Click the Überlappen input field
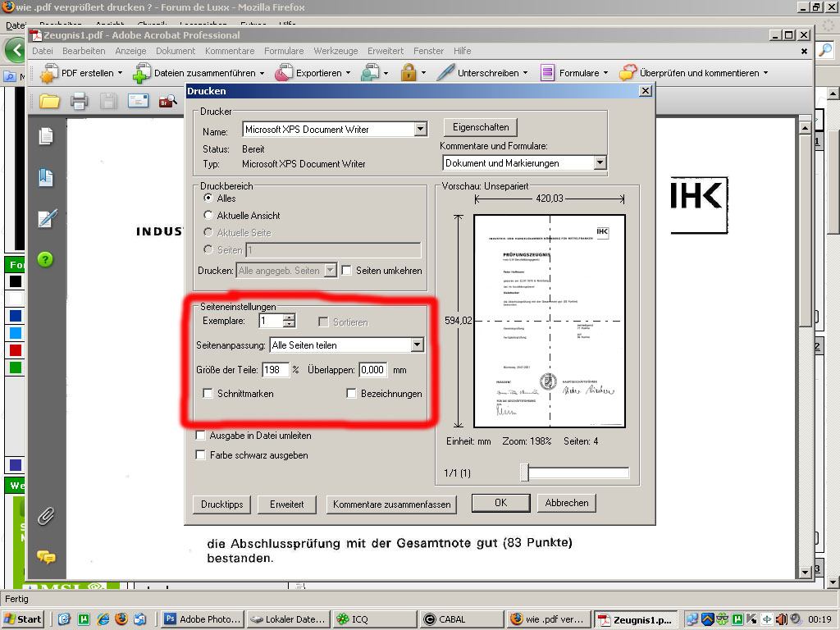This screenshot has height=630, width=840. pos(373,370)
